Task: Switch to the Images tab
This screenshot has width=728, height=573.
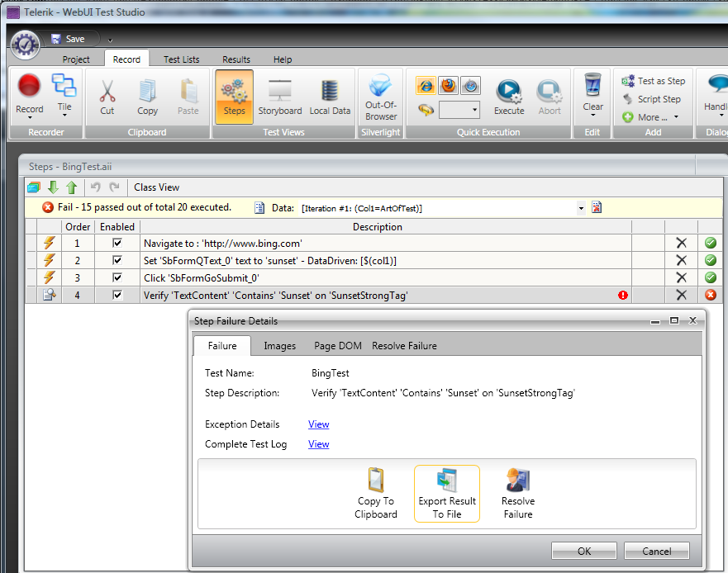Action: click(280, 346)
